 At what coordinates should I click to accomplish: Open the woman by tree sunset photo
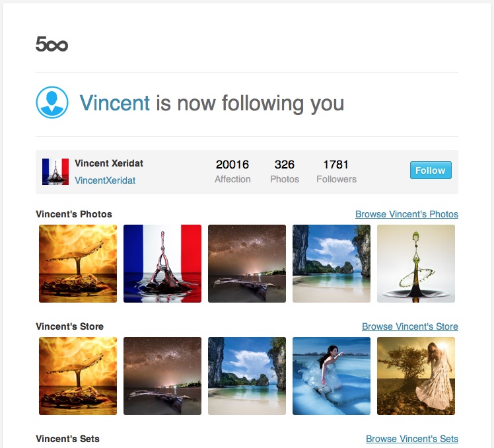416,376
